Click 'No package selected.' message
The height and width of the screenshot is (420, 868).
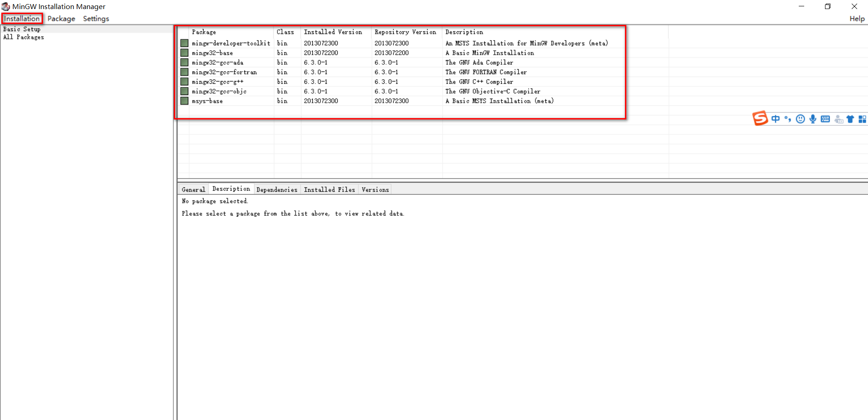click(x=215, y=201)
